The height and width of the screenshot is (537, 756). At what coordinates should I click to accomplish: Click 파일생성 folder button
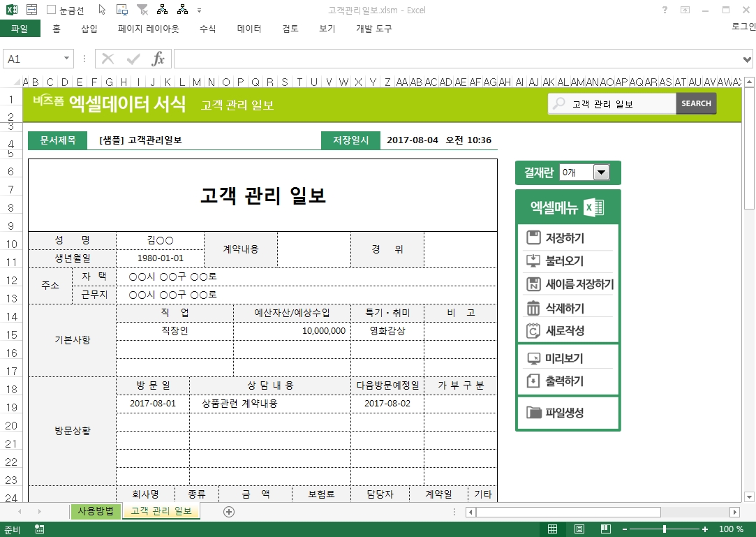coord(568,413)
